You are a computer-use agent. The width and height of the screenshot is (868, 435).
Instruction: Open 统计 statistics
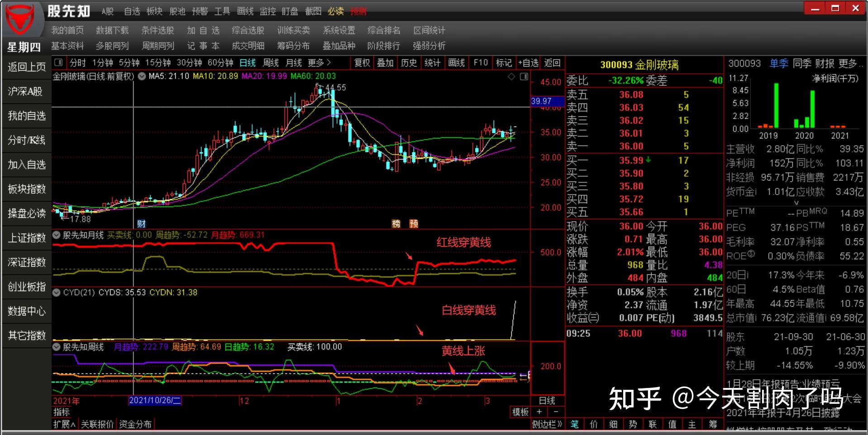coord(433,62)
